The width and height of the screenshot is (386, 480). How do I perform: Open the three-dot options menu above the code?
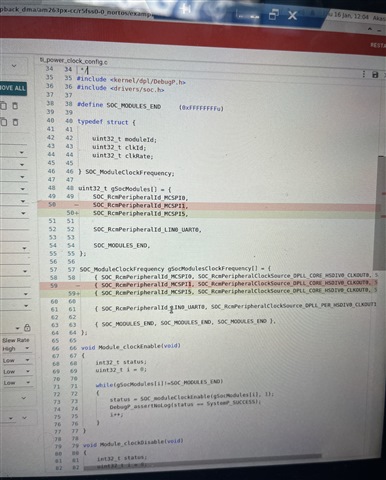point(364,74)
